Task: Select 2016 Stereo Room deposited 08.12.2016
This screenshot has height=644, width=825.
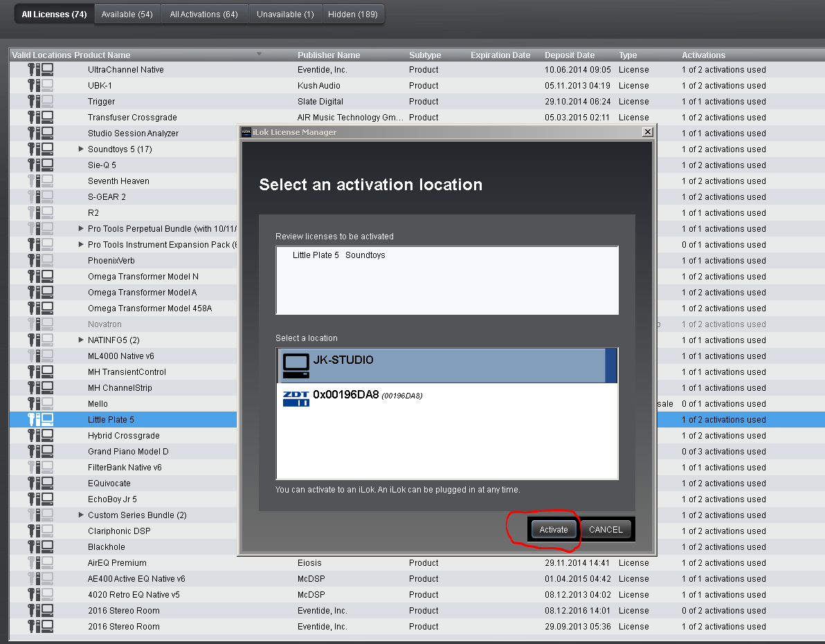Action: point(417,610)
